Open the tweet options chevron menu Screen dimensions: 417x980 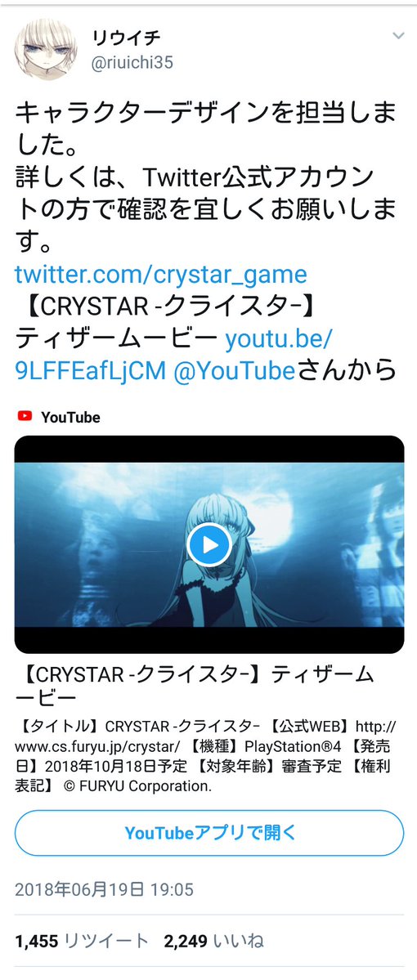click(398, 36)
